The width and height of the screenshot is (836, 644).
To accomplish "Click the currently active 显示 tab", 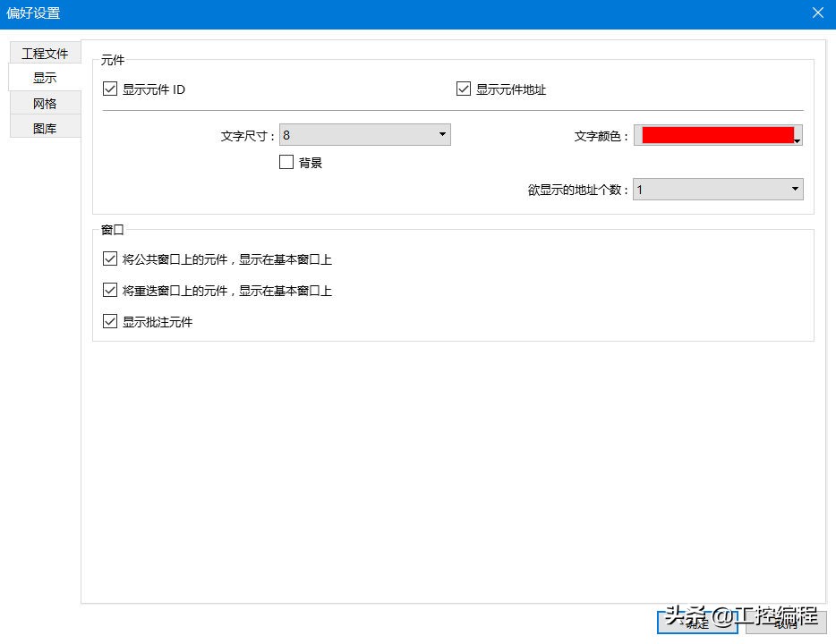I will click(x=45, y=77).
